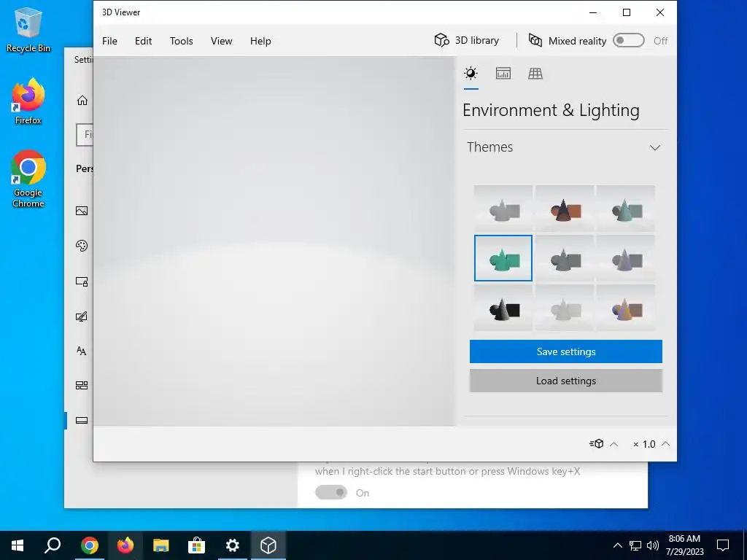Open Start tiles icon in Settings sidebar
Viewport: 747px width, 560px height.
point(82,385)
